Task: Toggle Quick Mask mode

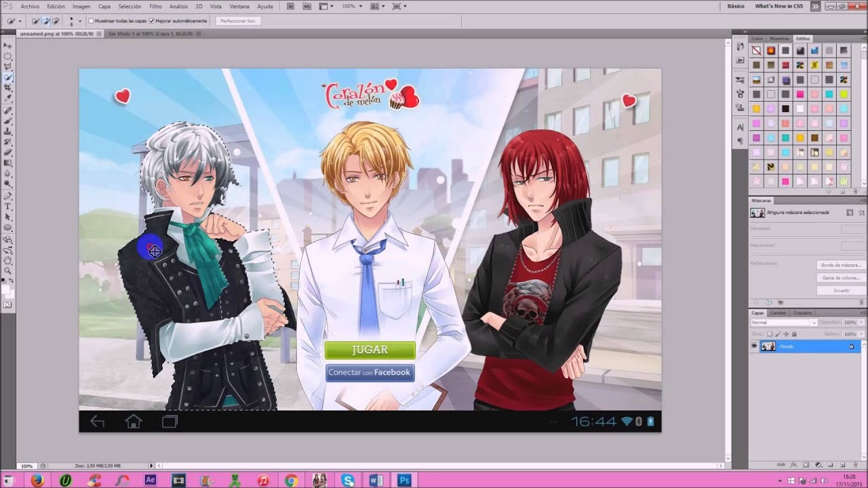Action: pos(8,306)
